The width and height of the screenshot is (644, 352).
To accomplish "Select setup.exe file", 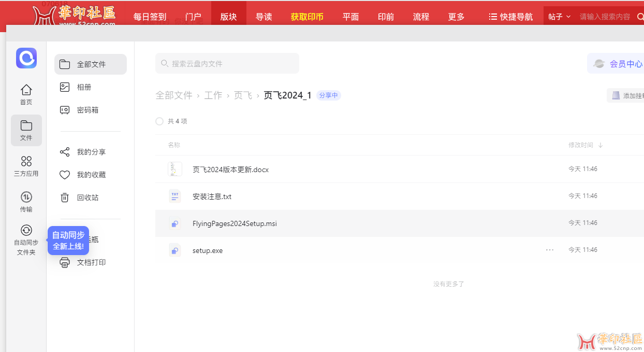I will coord(208,250).
